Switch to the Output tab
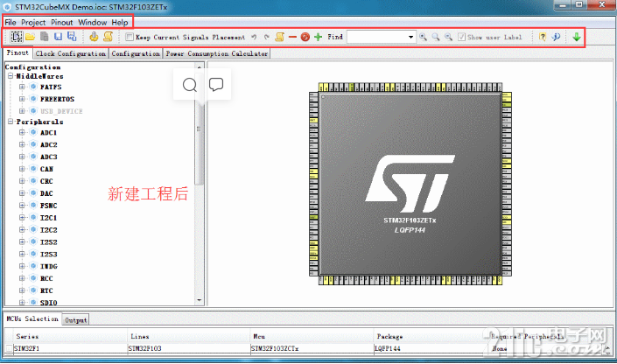This screenshot has height=364, width=617. click(x=76, y=320)
